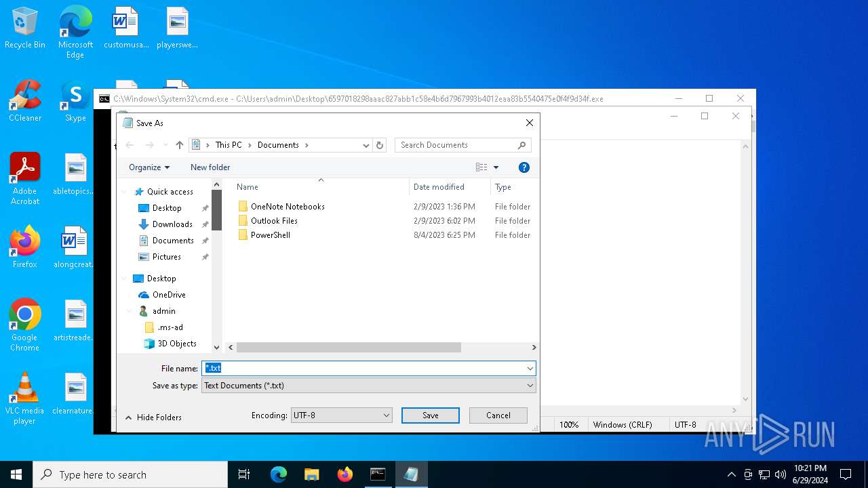This screenshot has width=868, height=488.
Task: Click the Back arrow in Save As dialog
Action: pos(130,145)
